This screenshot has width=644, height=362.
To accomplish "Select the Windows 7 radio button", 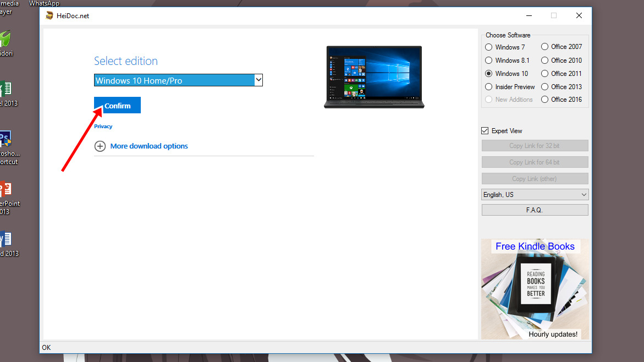I will coord(489,47).
